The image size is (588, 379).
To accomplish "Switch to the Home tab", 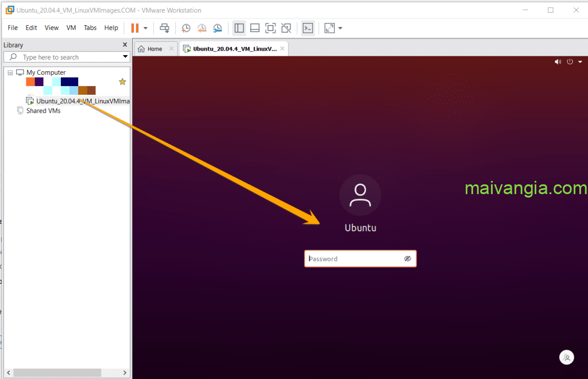I will click(x=150, y=49).
